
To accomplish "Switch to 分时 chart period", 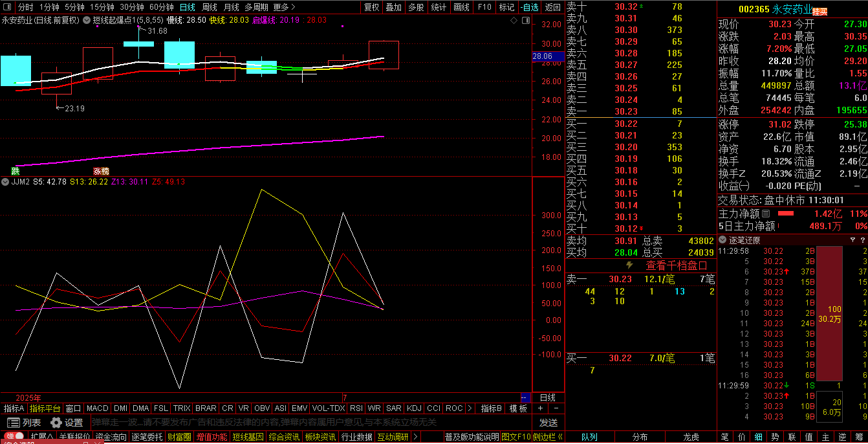I will (x=25, y=8).
